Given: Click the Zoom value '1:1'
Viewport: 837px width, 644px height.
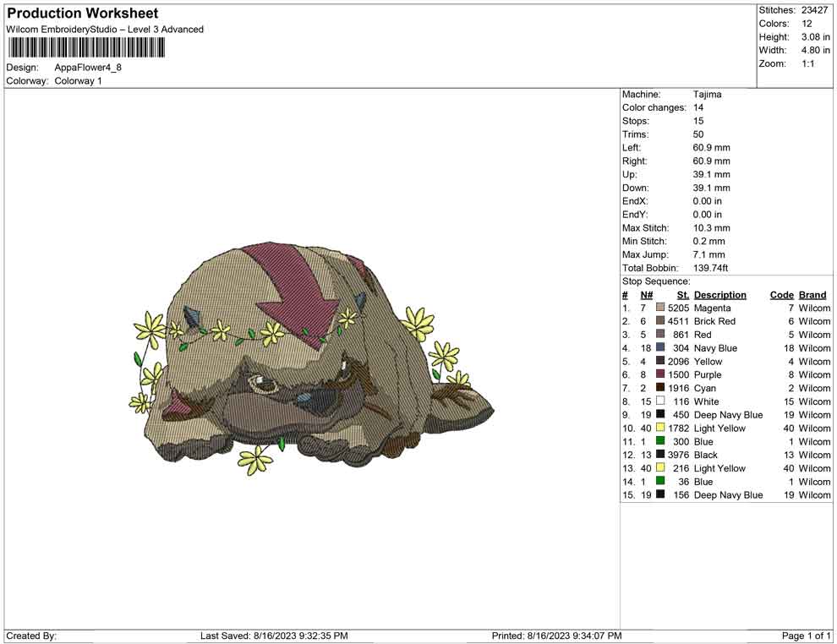Looking at the screenshot, I should pyautogui.click(x=807, y=63).
